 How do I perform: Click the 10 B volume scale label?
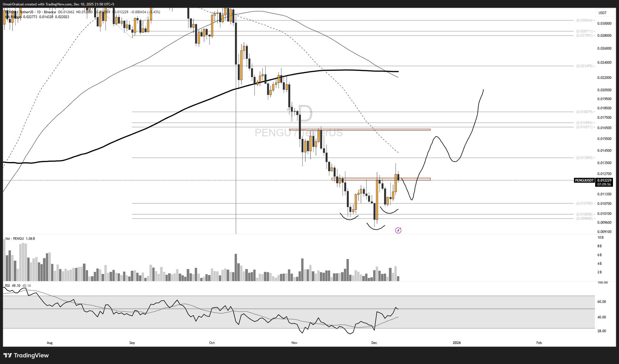tap(601, 238)
